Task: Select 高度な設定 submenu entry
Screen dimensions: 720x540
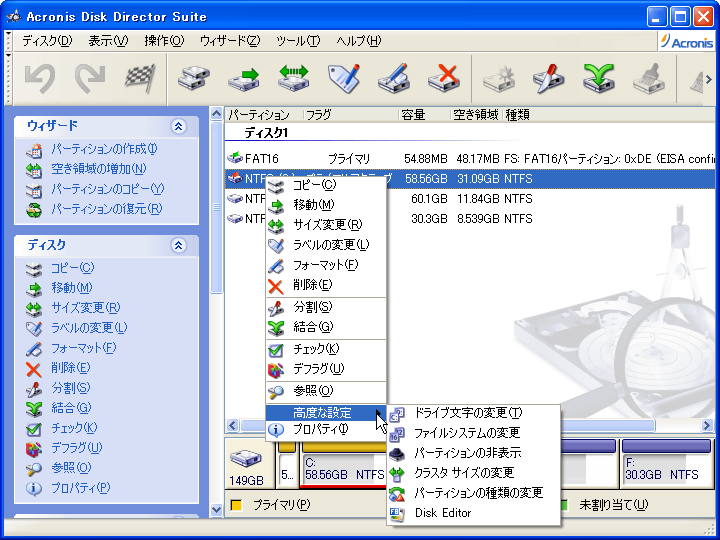Action: tap(326, 413)
